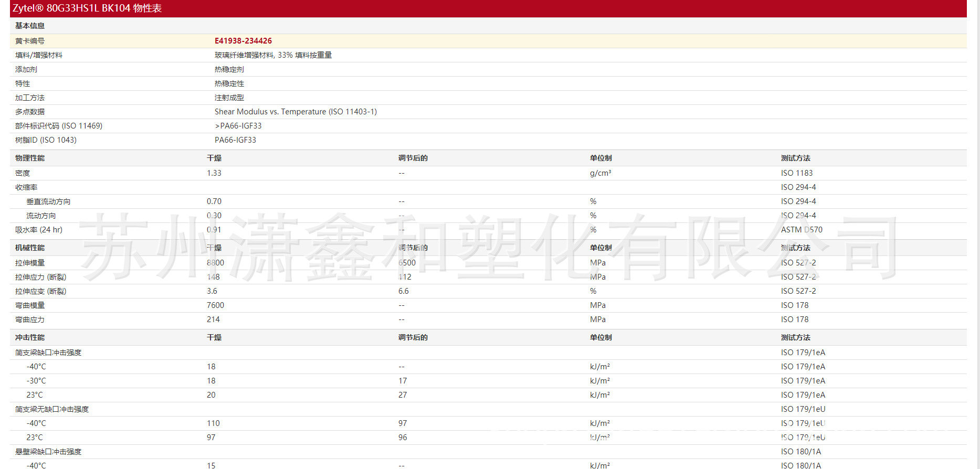980x469 pixels.
Task: Click the '多点数据' label
Action: [x=30, y=112]
